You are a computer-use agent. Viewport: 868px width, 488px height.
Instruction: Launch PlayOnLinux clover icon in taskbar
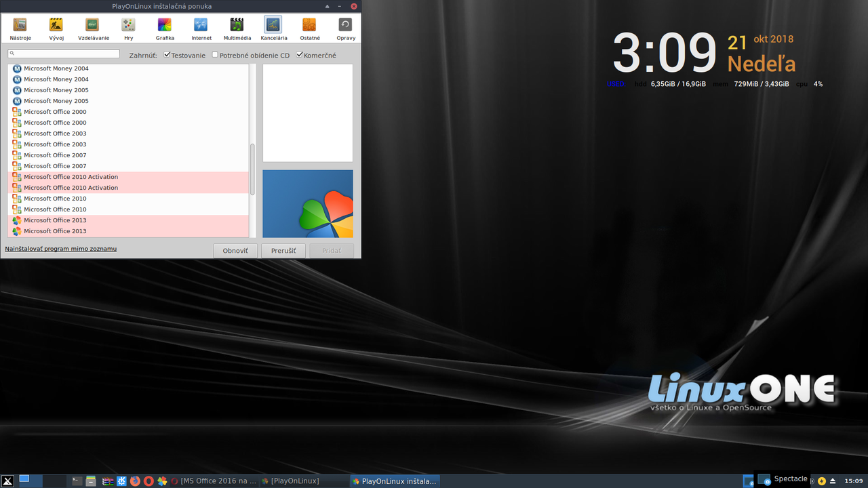(x=162, y=481)
